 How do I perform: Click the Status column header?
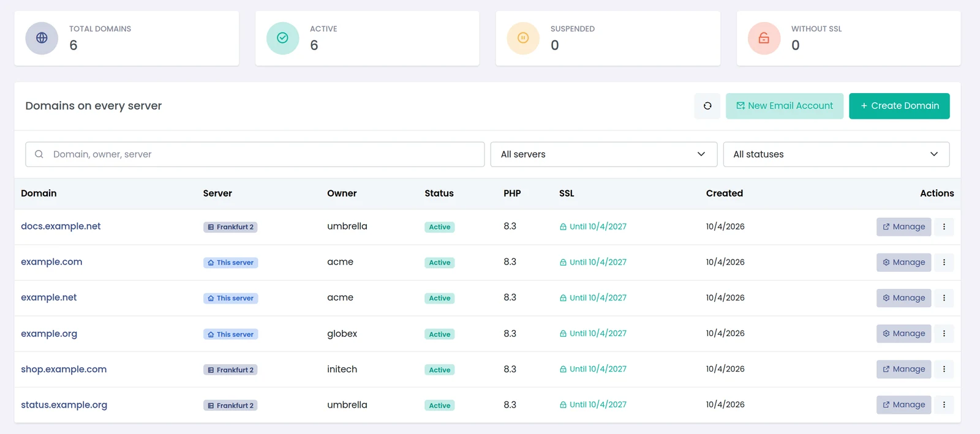pos(439,193)
